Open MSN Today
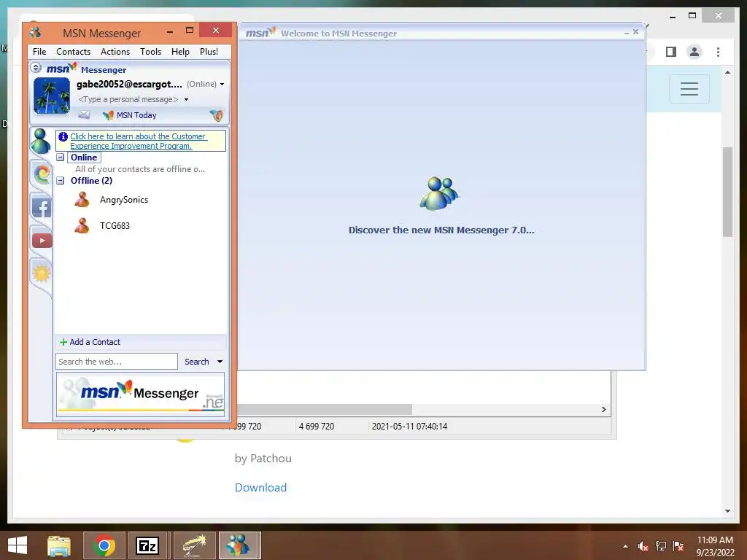 click(136, 115)
